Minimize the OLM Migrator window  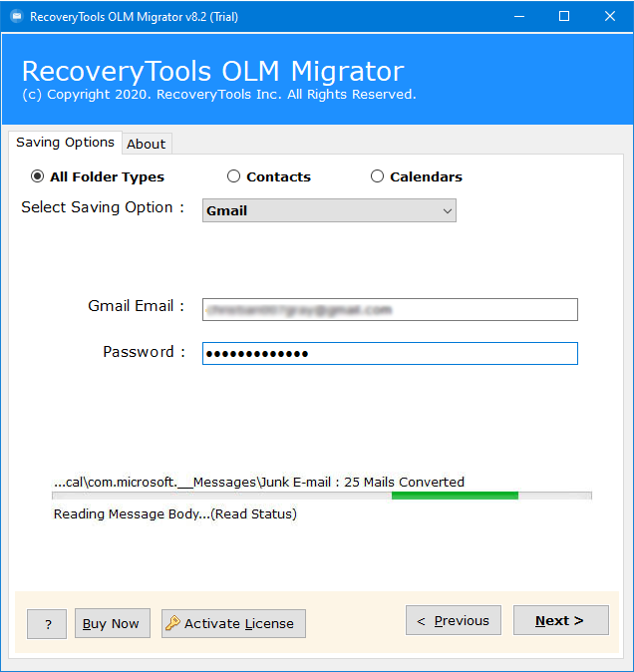click(519, 16)
